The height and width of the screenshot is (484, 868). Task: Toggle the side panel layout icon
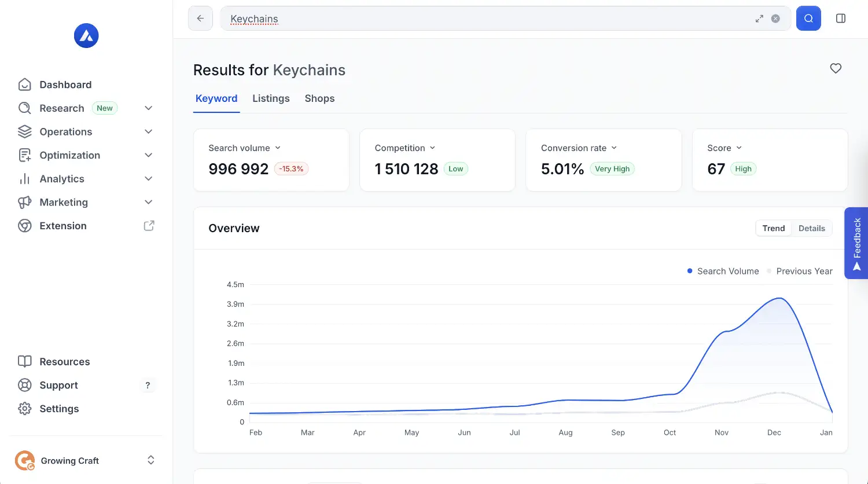[841, 19]
